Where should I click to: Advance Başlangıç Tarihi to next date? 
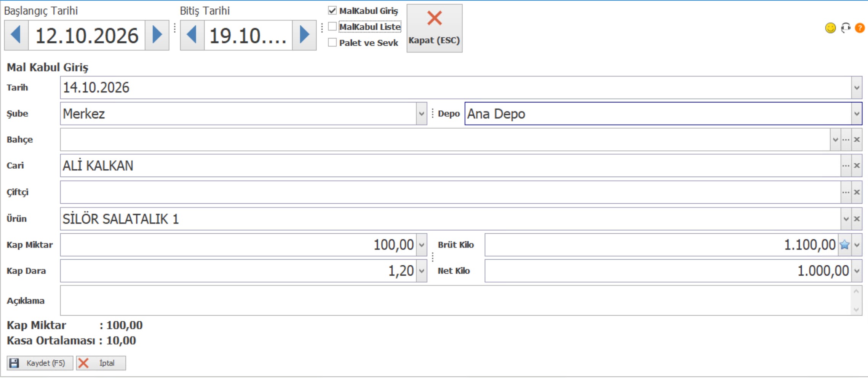click(157, 35)
